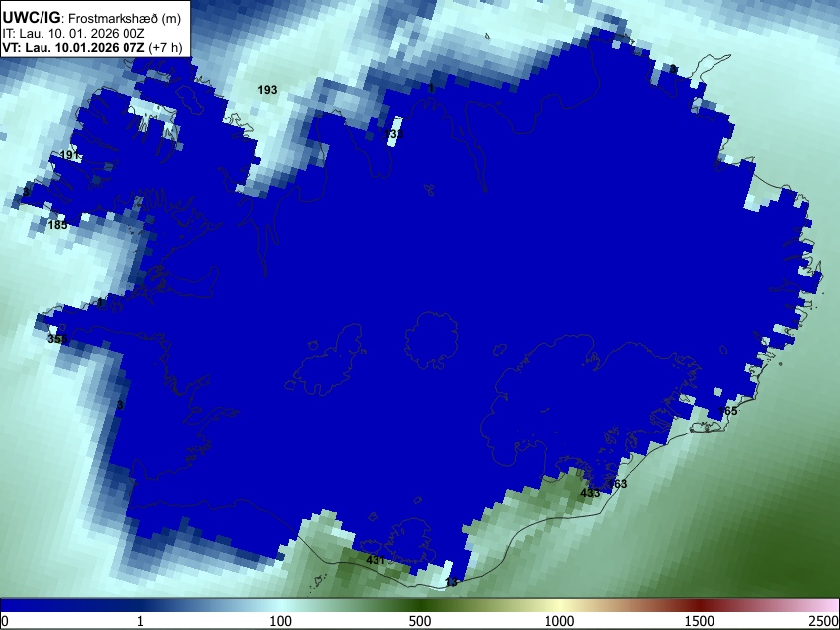This screenshot has height=630, width=840.
Task: Click the initial time line "IT: Lau. 10. 01. 2026 00Z"
Action: pos(73,34)
